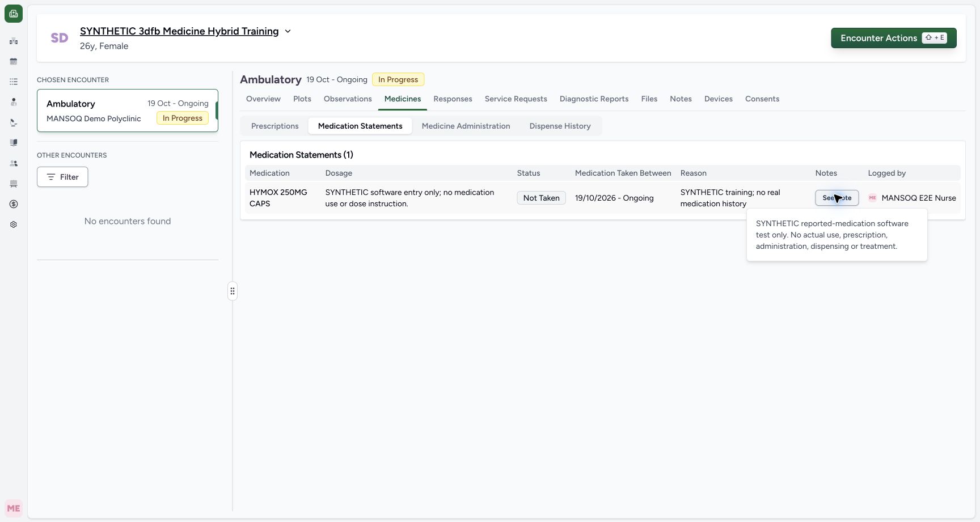Image resolution: width=980 pixels, height=522 pixels.
Task: Switch to the Plots tab
Action: (302, 99)
